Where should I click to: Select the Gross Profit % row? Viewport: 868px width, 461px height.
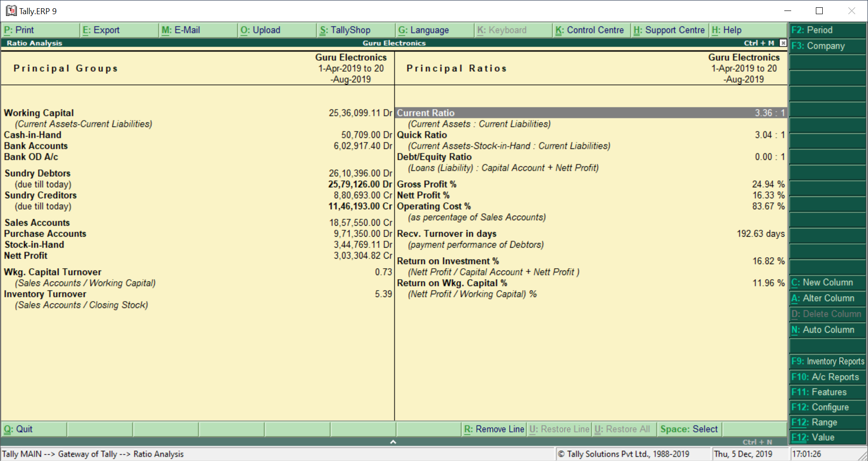pos(591,184)
